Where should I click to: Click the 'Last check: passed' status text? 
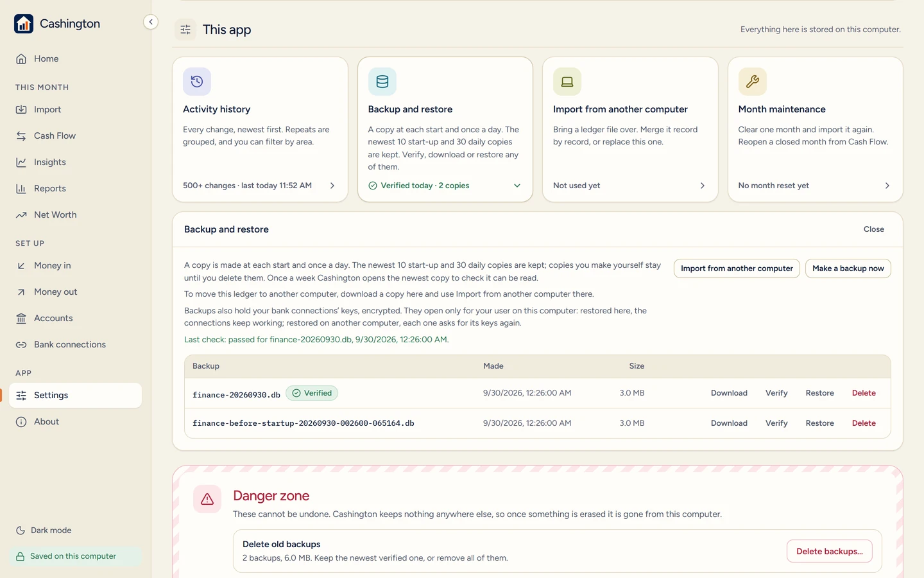[316, 340]
